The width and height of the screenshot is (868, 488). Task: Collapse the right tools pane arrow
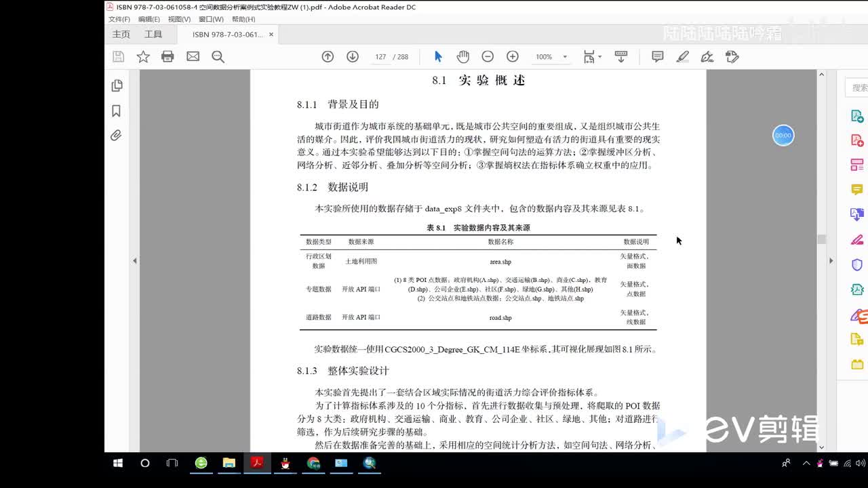(x=831, y=261)
